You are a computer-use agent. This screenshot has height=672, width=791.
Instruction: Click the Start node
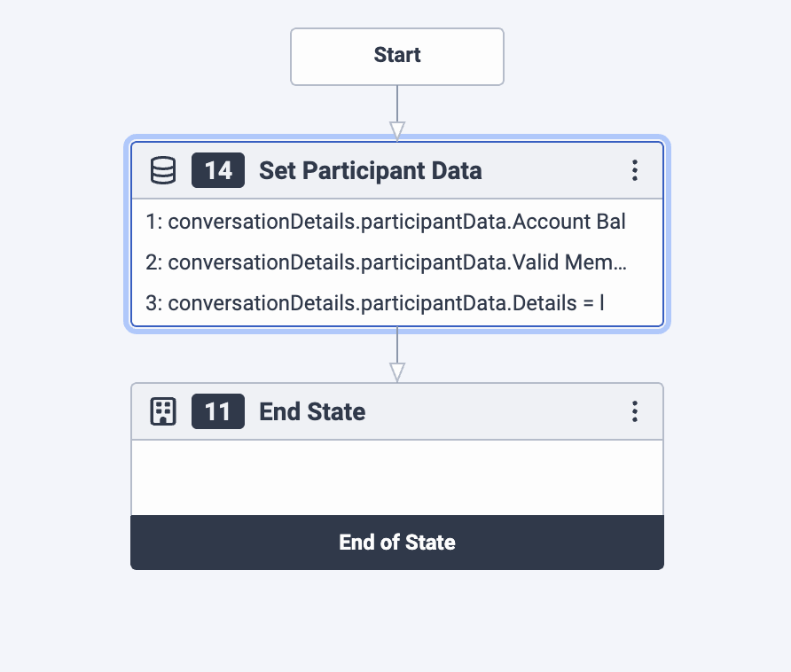click(397, 56)
